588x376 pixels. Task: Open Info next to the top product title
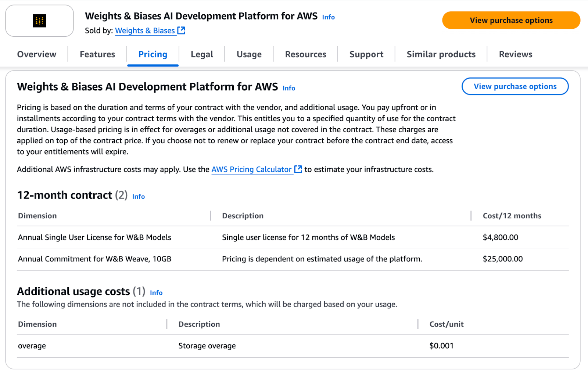328,17
